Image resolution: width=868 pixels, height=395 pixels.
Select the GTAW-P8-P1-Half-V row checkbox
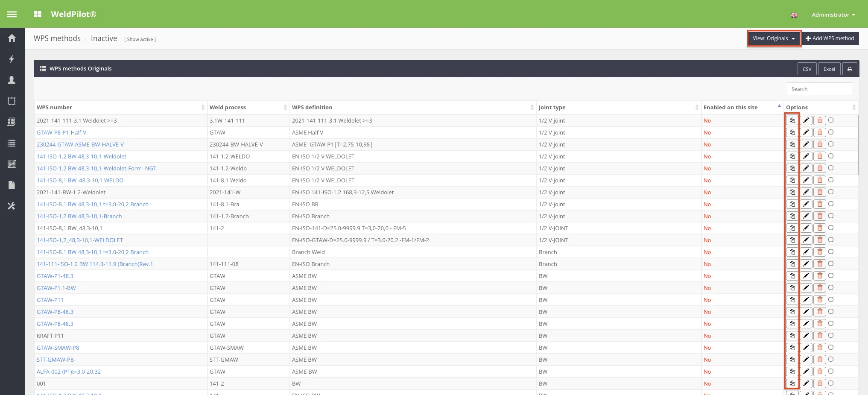click(x=831, y=132)
